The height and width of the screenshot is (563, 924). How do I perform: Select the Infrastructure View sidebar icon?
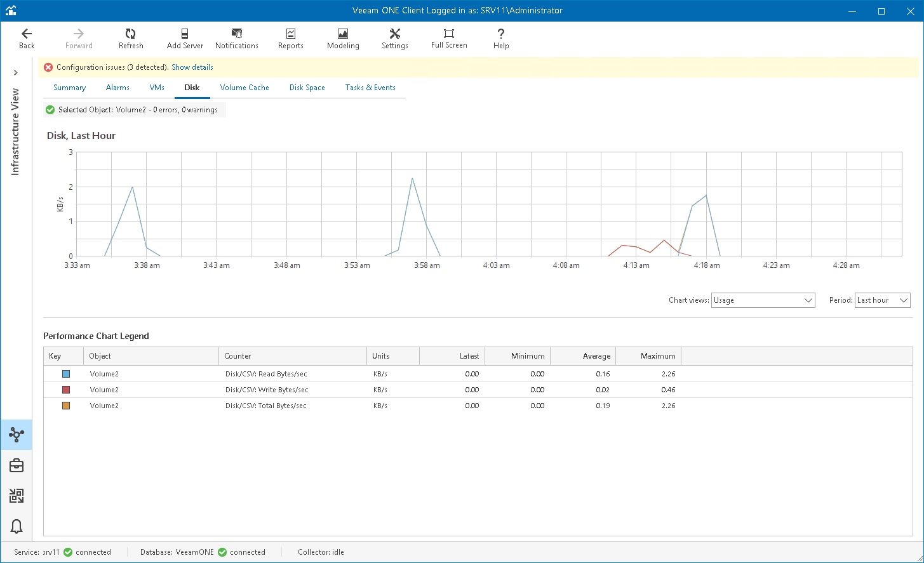17,435
